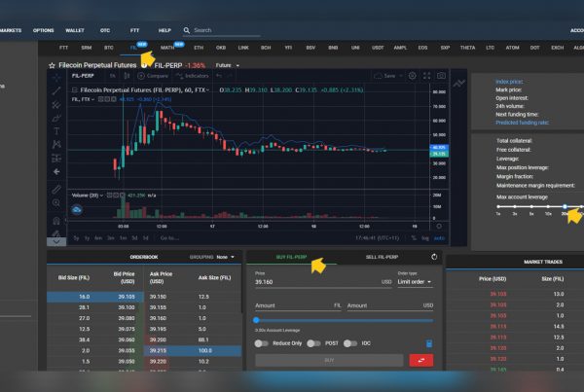The width and height of the screenshot is (584, 392).
Task: Open the chart Save dropdown arrow
Action: 401,76
